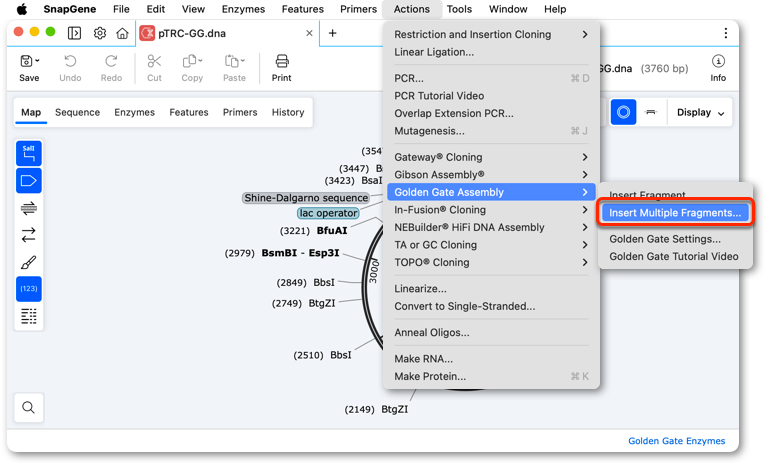Open the Actions menu in menu bar
This screenshot has height=463, width=764.
pos(412,9)
